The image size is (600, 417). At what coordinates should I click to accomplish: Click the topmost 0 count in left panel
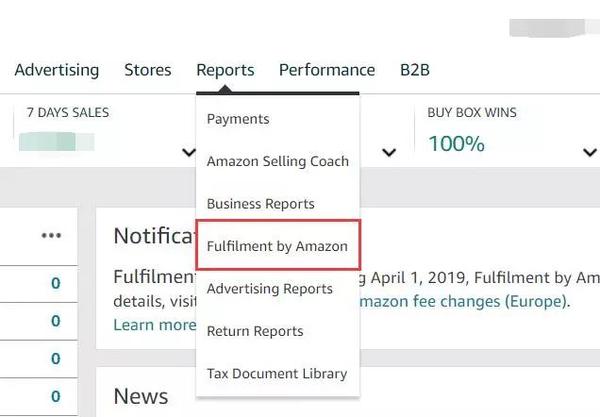[x=55, y=284]
